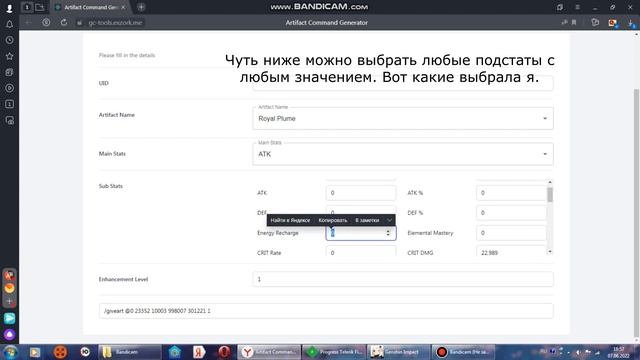Click the Elemental Mastery field
The width and height of the screenshot is (640, 360).
(x=511, y=233)
